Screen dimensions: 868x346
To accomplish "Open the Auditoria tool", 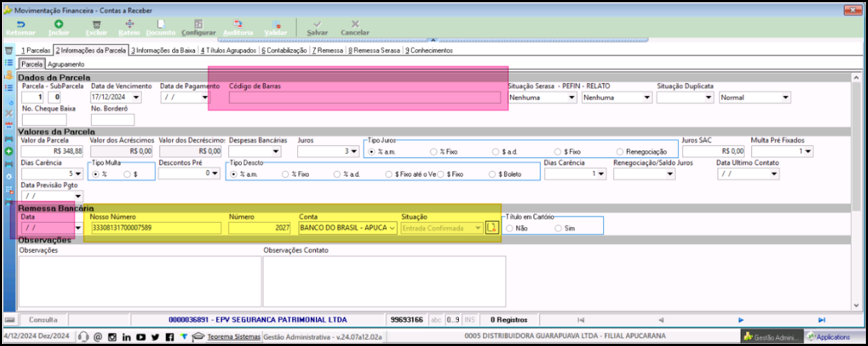I will coord(238,28).
